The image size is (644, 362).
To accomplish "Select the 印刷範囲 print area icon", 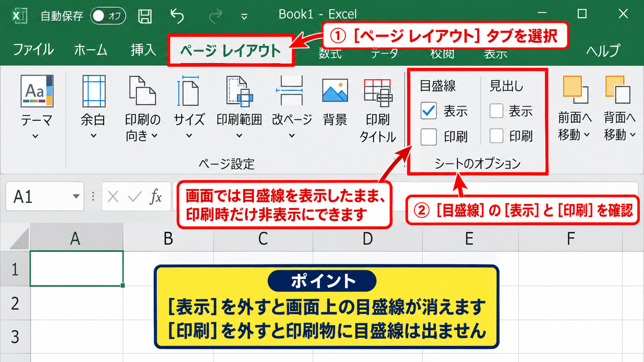I will (x=239, y=91).
